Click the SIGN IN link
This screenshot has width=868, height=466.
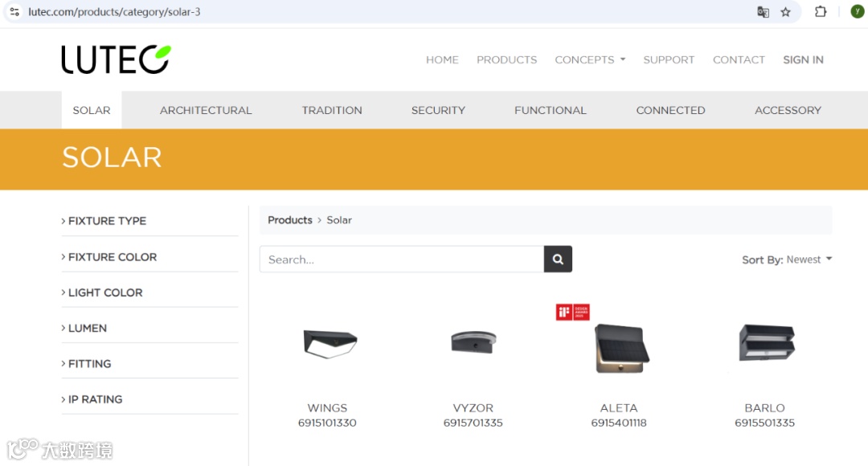(x=803, y=59)
